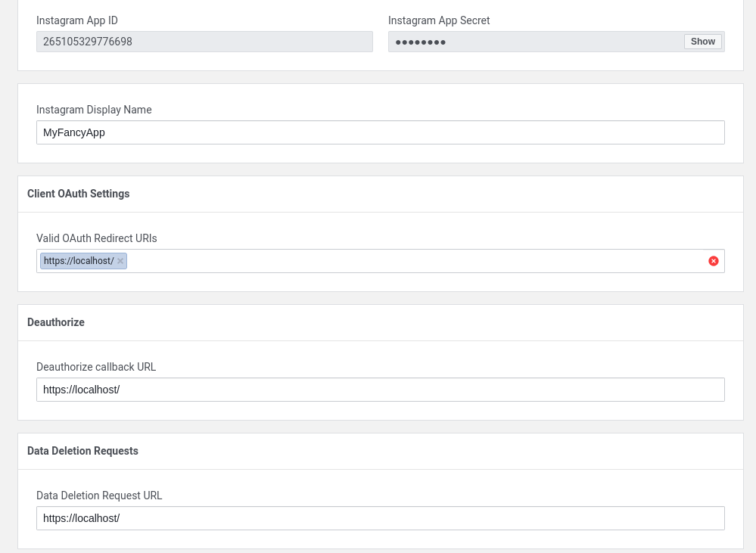Click the Data Deletion Request URL label
756x553 pixels.
[99, 496]
